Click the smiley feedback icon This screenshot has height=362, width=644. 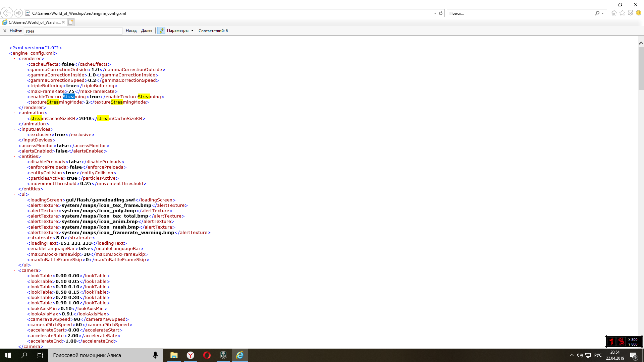639,13
